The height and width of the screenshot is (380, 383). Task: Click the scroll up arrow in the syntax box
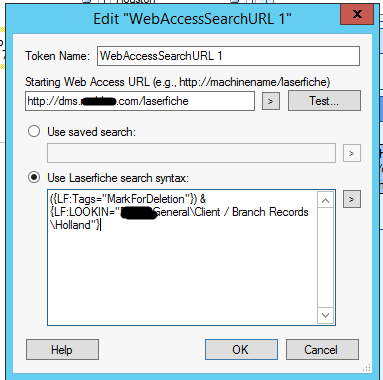tap(326, 201)
